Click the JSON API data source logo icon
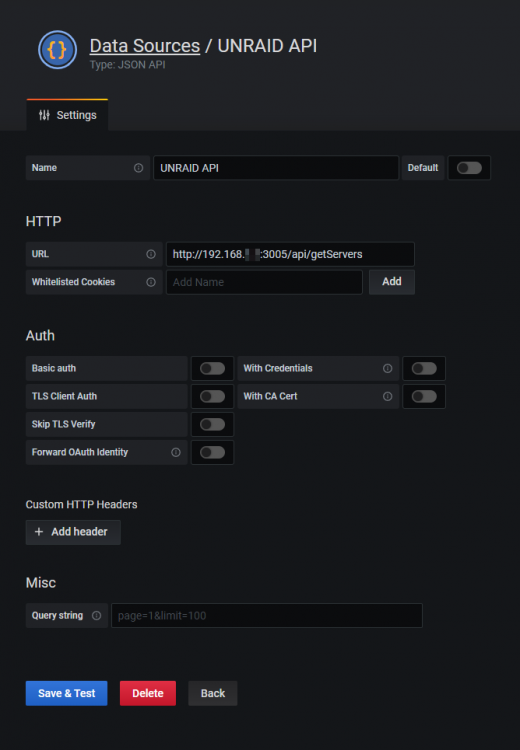Image resolution: width=520 pixels, height=750 pixels. coord(57,50)
